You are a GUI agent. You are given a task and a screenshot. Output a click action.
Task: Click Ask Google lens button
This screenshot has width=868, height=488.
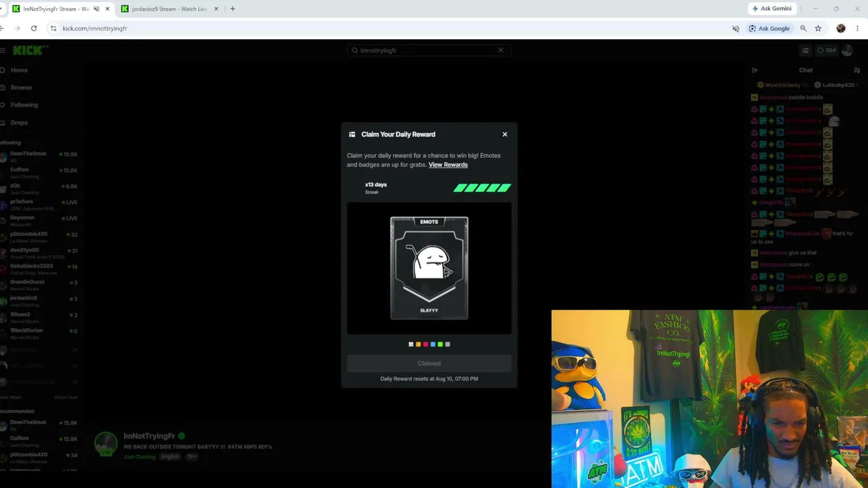(x=770, y=28)
